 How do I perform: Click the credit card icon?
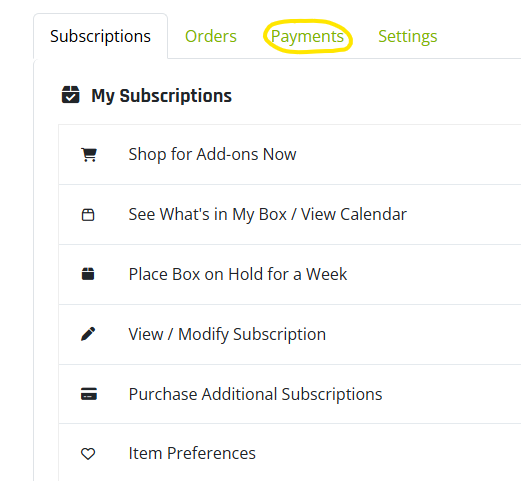click(x=89, y=394)
